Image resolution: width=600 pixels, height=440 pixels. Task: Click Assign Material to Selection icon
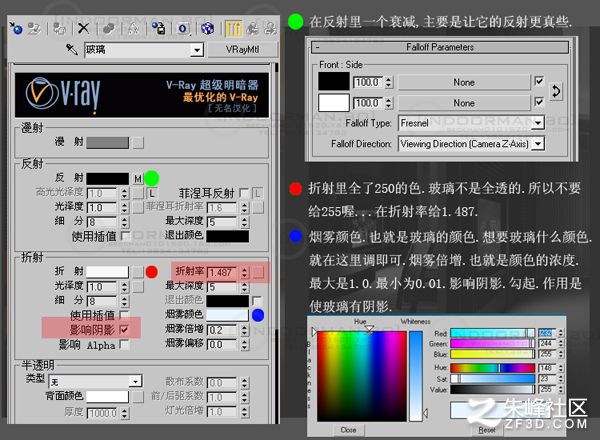tap(59, 29)
